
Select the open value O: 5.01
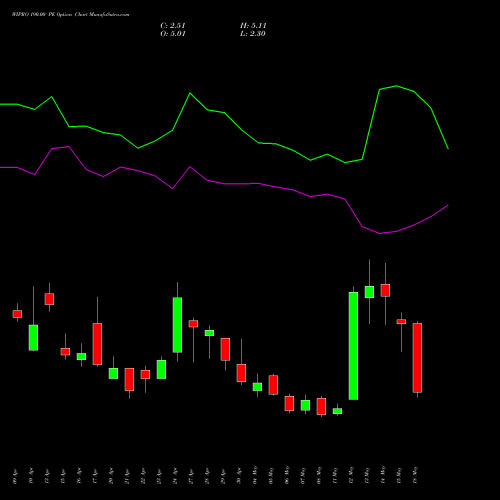[x=173, y=34]
